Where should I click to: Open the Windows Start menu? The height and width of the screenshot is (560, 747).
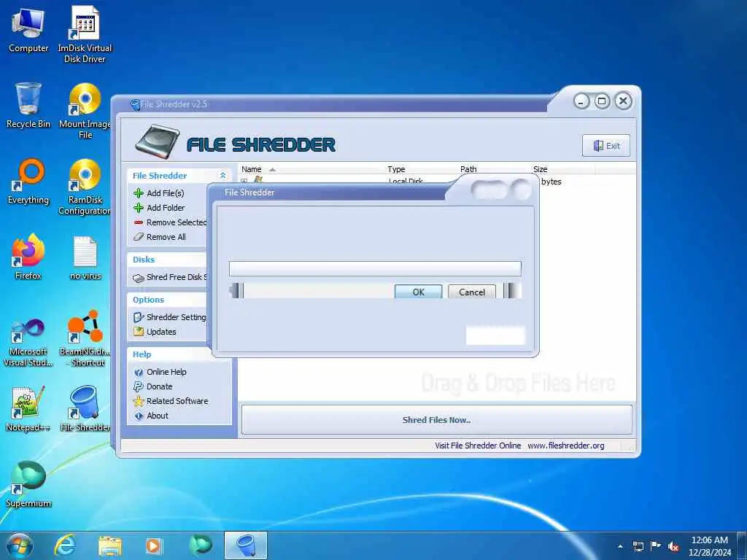pos(19,545)
